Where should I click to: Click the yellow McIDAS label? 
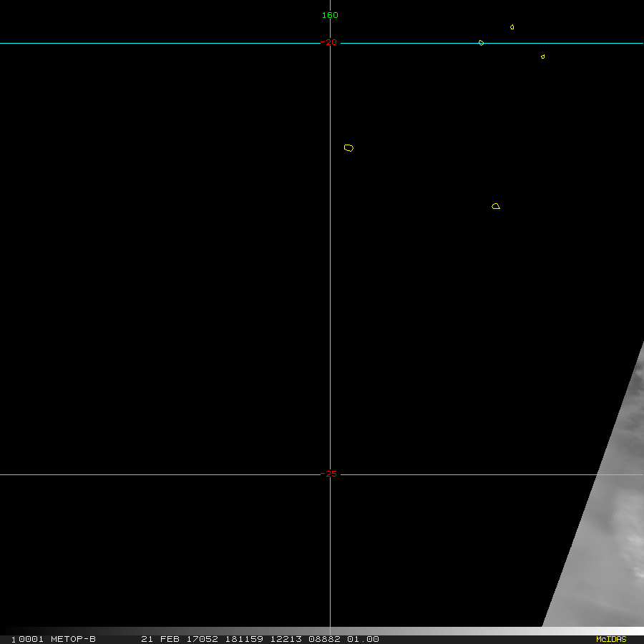click(610, 639)
